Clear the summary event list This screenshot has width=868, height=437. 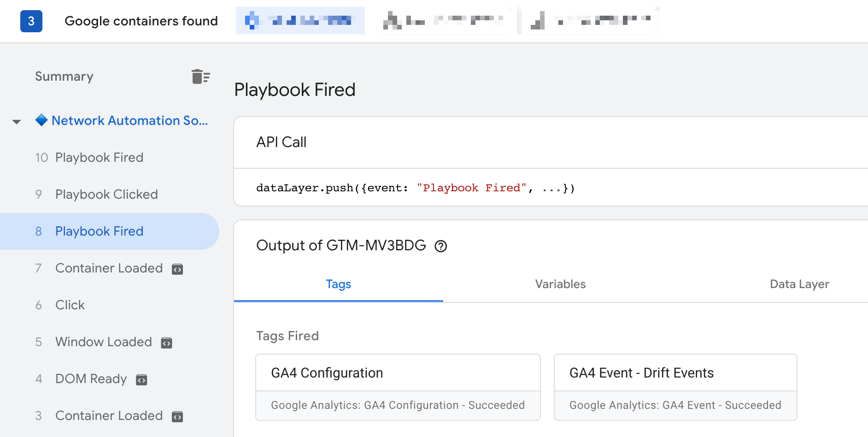(x=200, y=77)
